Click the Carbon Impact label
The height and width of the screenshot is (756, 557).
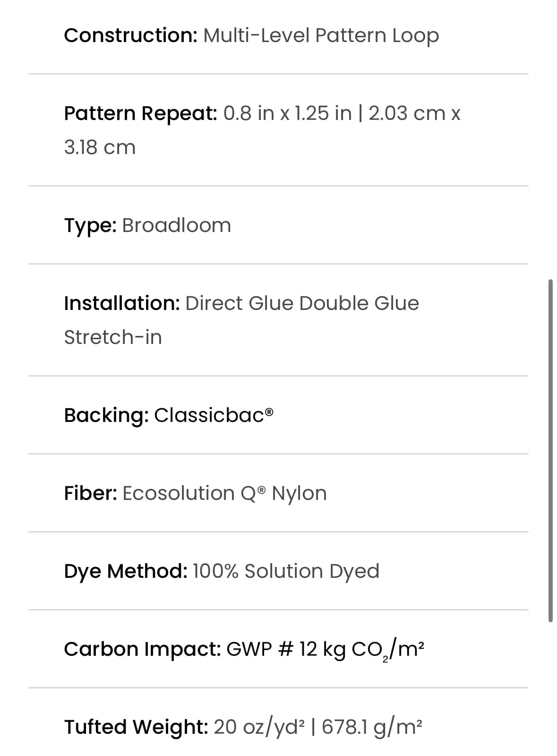(143, 650)
